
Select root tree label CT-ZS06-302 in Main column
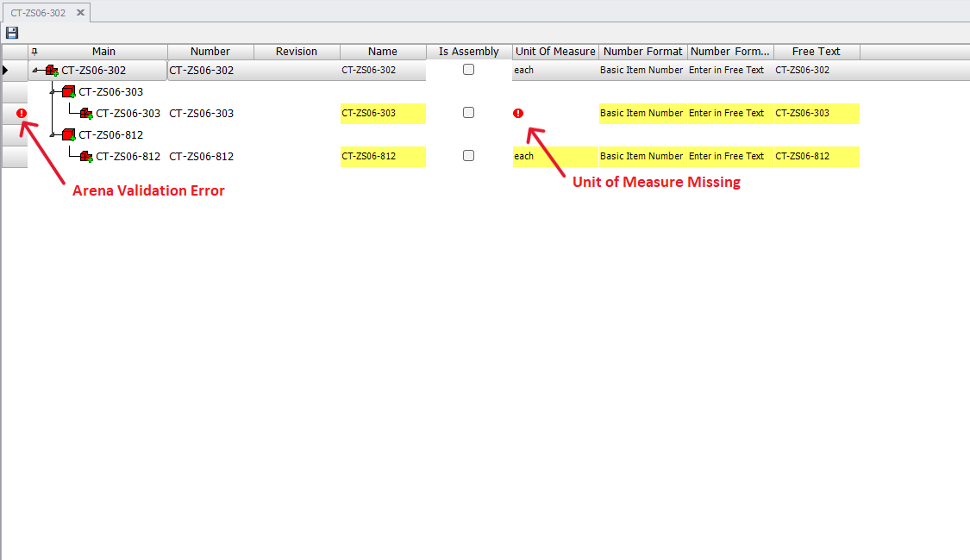tap(93, 71)
